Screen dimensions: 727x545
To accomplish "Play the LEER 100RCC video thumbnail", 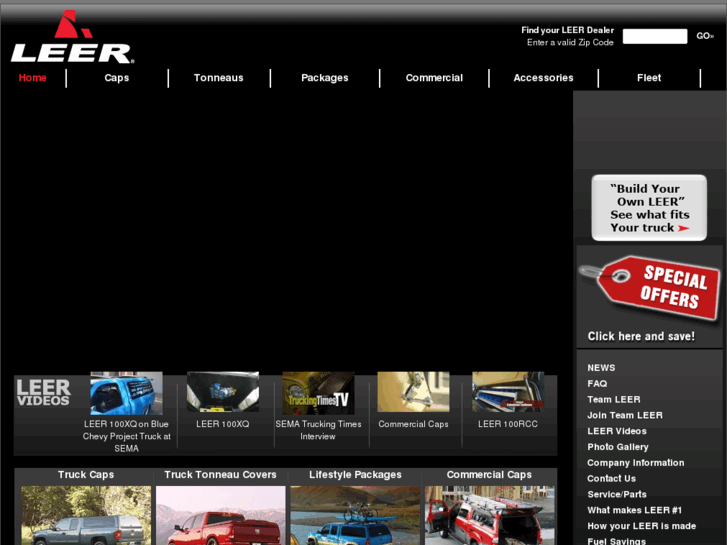I will point(508,391).
